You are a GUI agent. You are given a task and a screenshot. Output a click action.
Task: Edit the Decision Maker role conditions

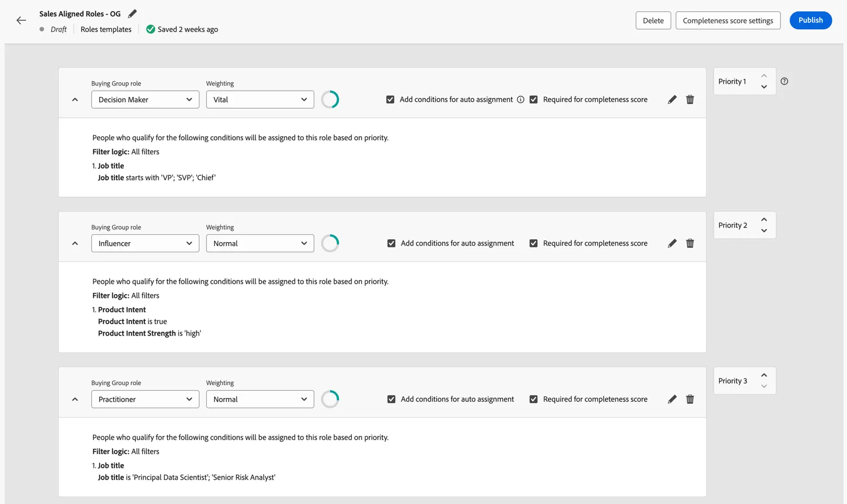(672, 100)
